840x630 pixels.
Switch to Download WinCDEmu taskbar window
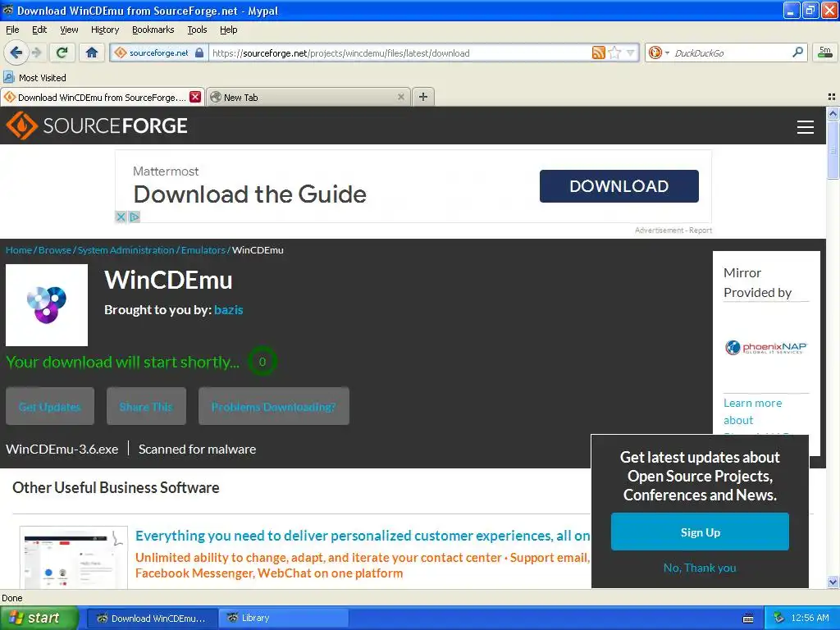(152, 618)
